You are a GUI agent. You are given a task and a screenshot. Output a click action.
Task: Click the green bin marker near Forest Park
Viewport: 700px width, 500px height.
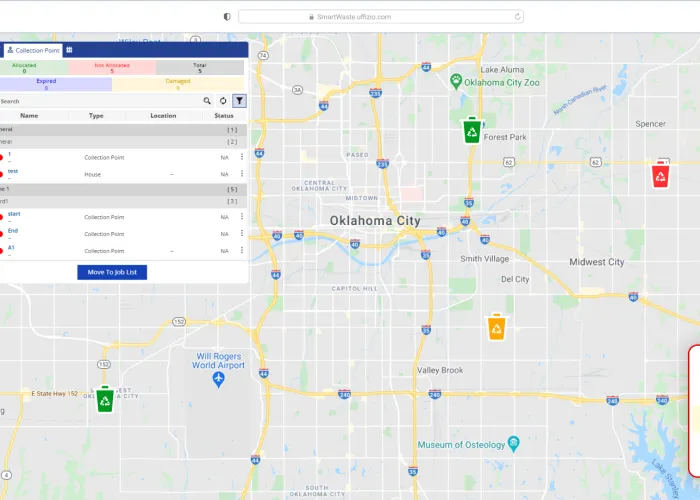pos(471,130)
